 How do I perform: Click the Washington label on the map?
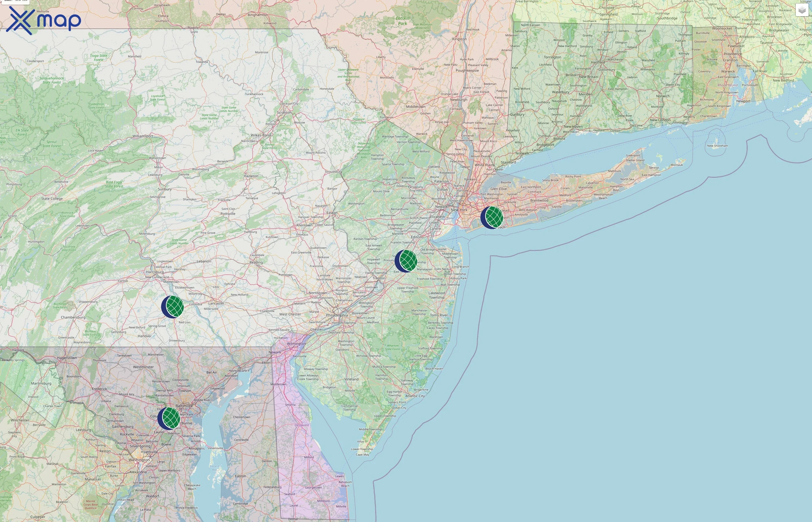pos(139,460)
